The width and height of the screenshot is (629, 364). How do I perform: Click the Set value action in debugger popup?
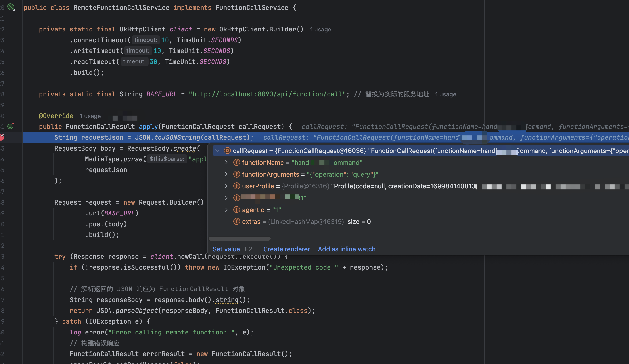point(226,249)
